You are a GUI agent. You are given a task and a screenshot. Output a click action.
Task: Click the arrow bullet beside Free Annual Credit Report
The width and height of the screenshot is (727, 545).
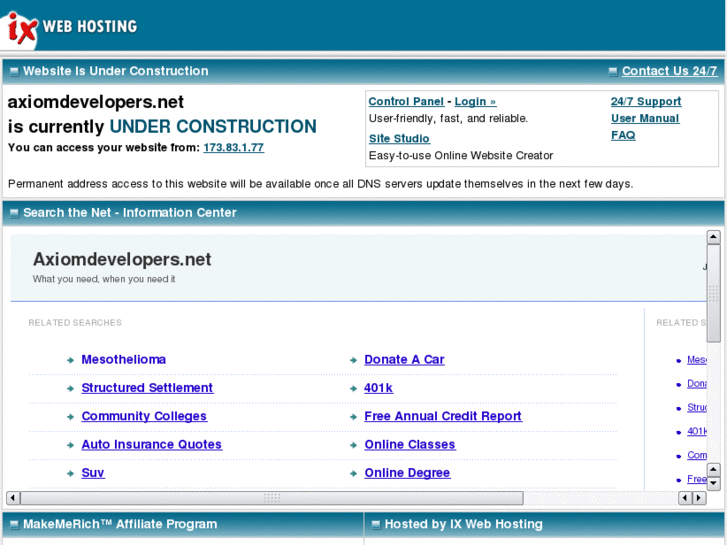coord(353,417)
